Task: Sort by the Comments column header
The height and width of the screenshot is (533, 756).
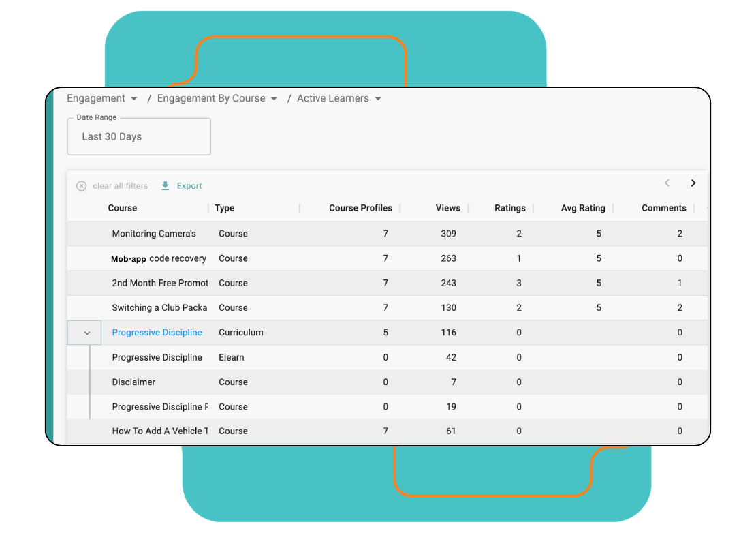Action: [663, 209]
